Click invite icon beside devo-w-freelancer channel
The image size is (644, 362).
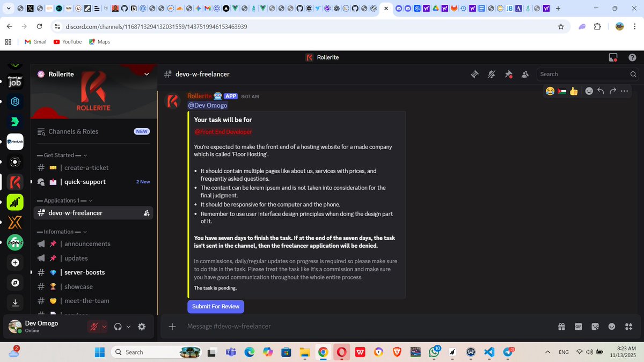coord(147,213)
